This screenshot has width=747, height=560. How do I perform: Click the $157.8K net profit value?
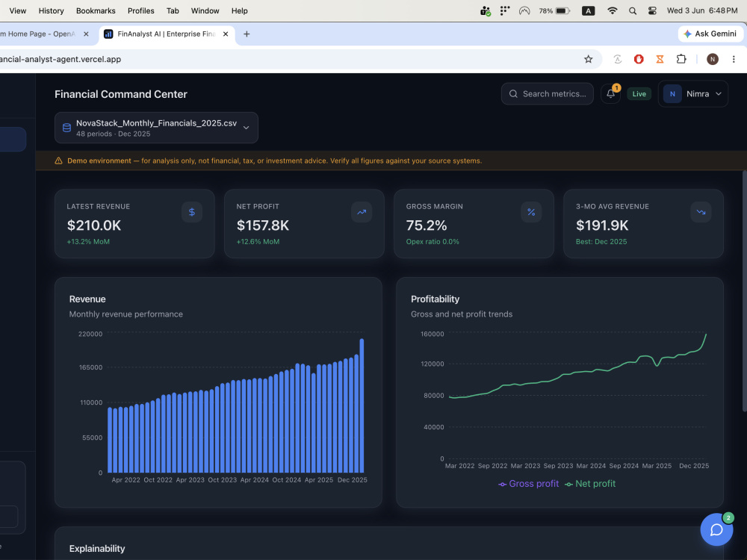coord(263,225)
